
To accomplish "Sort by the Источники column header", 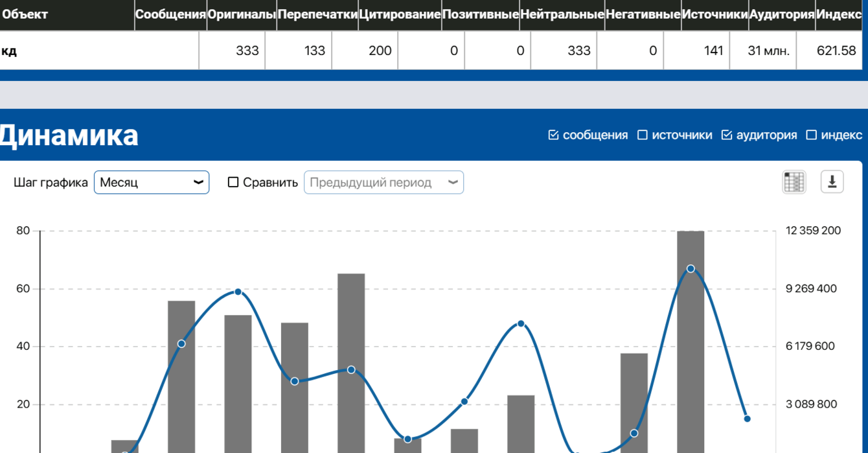I will coord(715,14).
